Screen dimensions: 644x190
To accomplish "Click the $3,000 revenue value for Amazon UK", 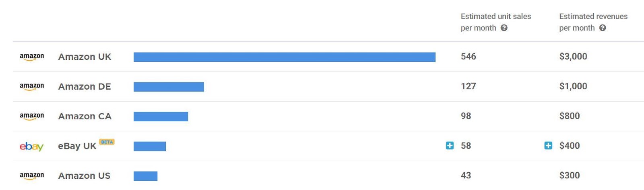I will click(x=573, y=57).
